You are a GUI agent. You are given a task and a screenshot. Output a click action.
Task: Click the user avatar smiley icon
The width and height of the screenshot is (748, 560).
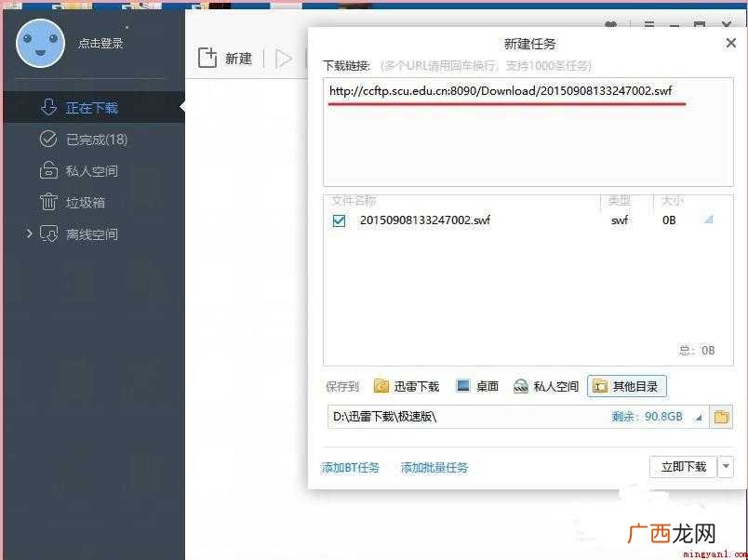click(x=40, y=43)
